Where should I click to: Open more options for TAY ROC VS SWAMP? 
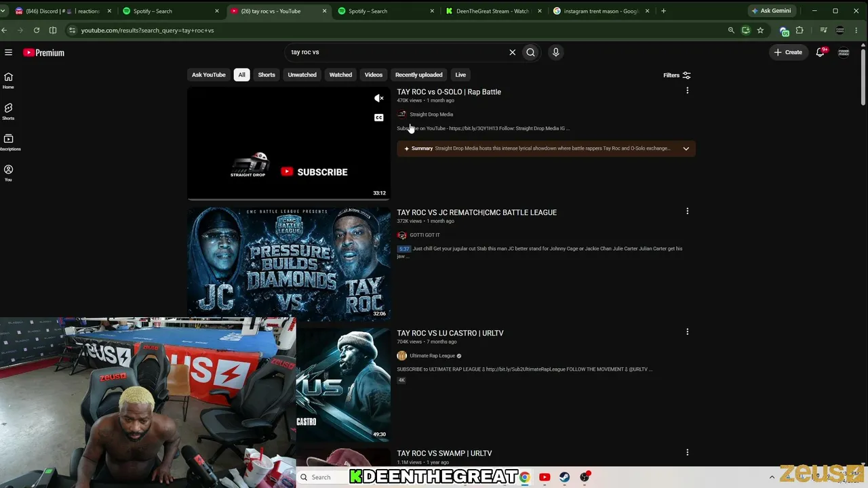tap(687, 452)
